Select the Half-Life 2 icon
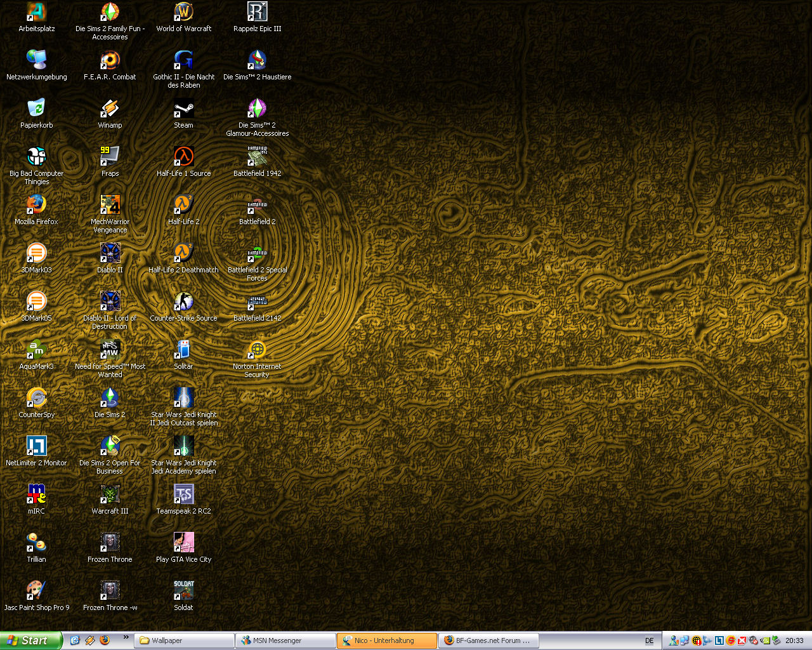 pyautogui.click(x=184, y=210)
